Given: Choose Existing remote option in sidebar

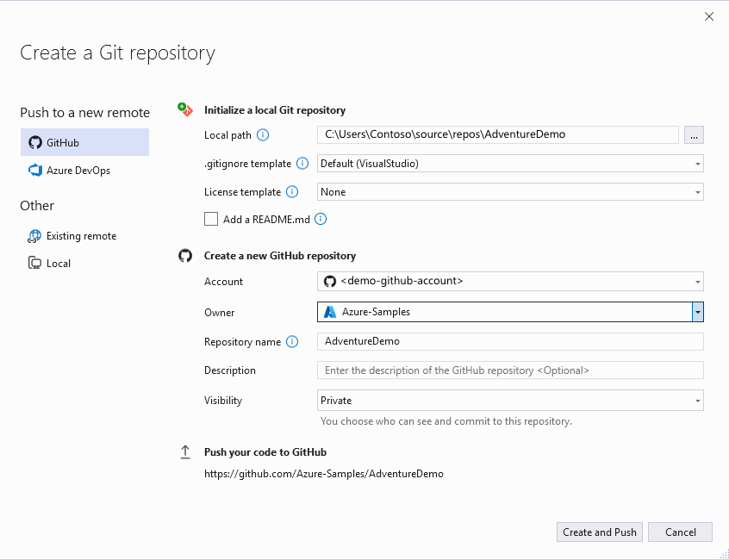Looking at the screenshot, I should (80, 236).
